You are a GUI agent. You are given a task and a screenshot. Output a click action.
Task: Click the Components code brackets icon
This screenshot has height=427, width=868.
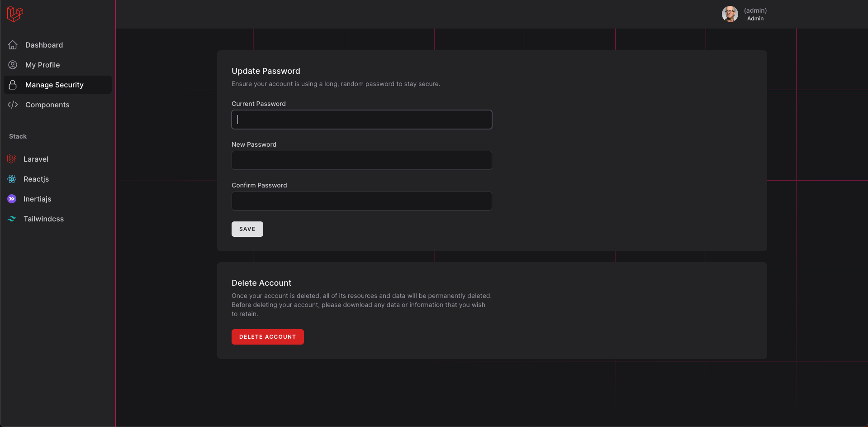click(x=13, y=105)
